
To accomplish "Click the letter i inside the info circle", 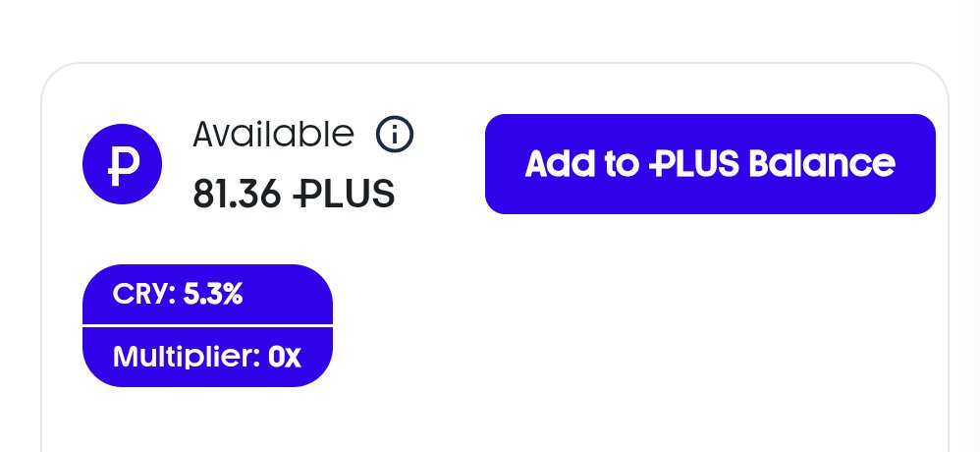I will coord(395,135).
